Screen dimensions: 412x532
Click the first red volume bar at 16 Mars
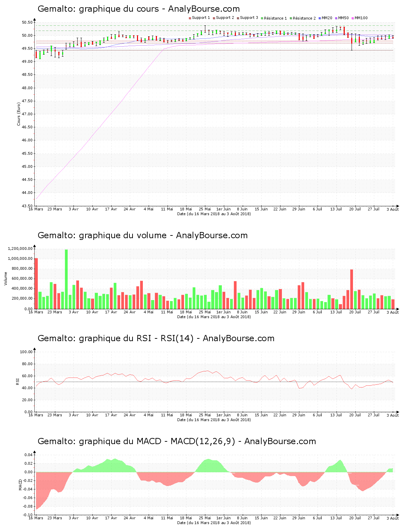point(36,284)
